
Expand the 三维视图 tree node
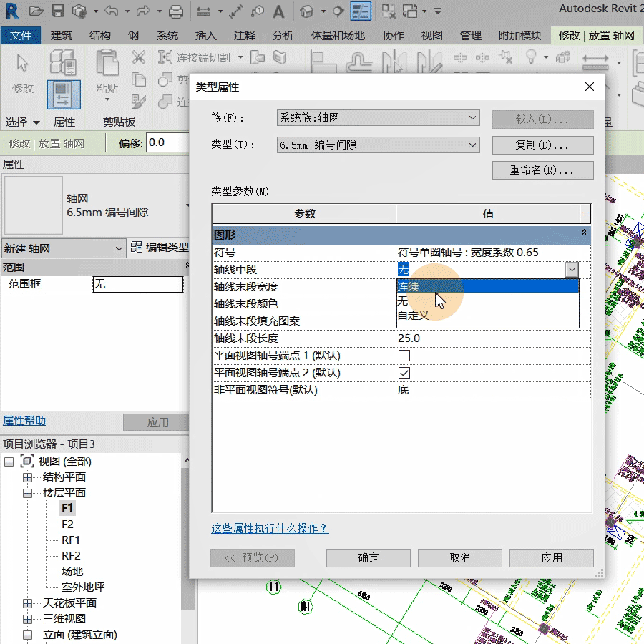tap(26, 618)
